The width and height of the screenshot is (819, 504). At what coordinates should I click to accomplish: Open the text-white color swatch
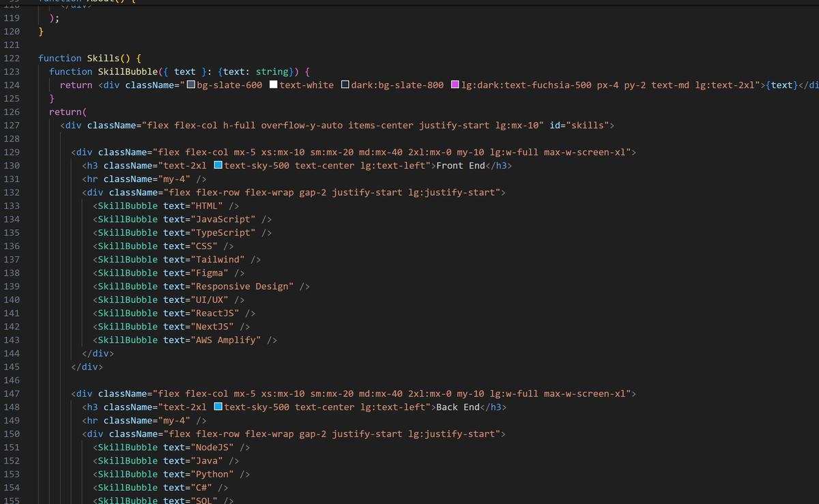(x=274, y=85)
